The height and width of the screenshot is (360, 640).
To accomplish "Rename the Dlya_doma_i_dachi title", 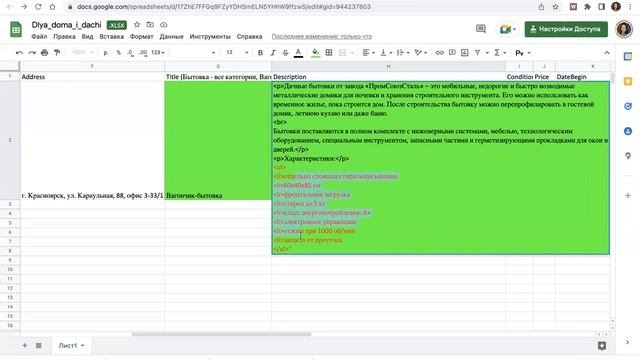I will pyautogui.click(x=67, y=25).
